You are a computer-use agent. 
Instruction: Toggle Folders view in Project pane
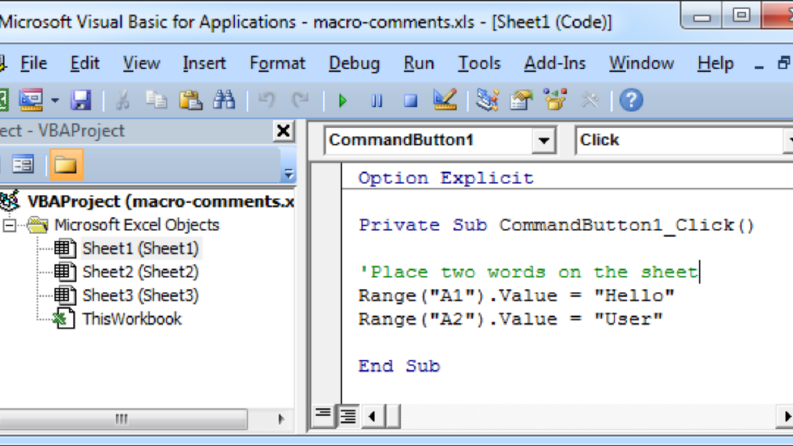coord(66,164)
